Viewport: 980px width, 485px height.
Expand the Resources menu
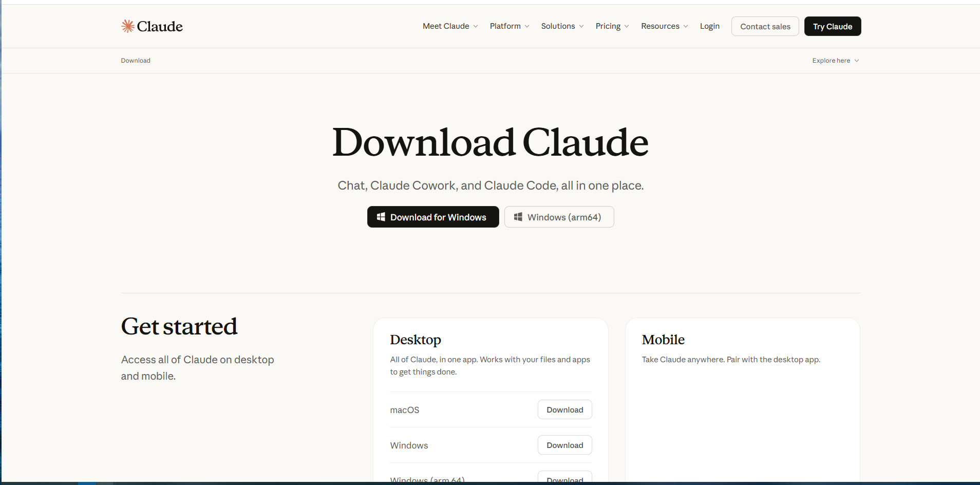[664, 26]
